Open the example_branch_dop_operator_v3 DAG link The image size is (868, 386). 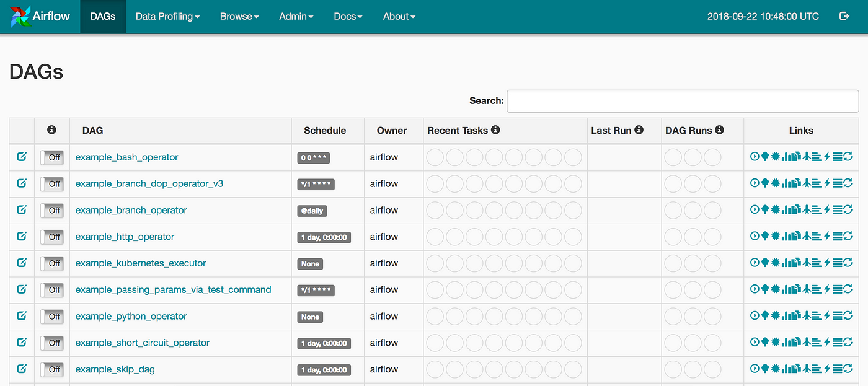[x=149, y=184]
